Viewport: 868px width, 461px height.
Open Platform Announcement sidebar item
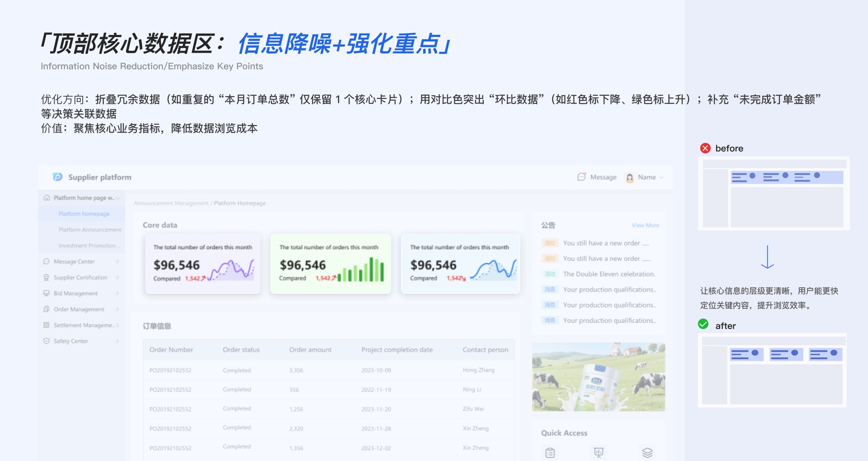click(x=90, y=230)
